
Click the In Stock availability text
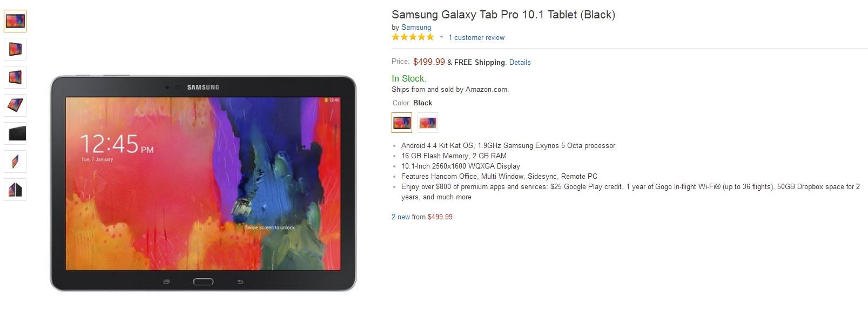(408, 79)
